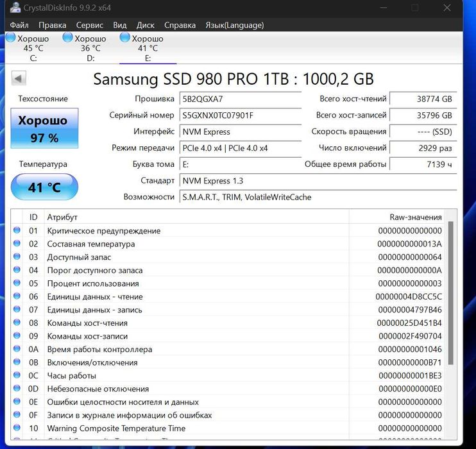Click power-on hours value 7139 ч
This screenshot has height=449, width=476.
[423, 165]
